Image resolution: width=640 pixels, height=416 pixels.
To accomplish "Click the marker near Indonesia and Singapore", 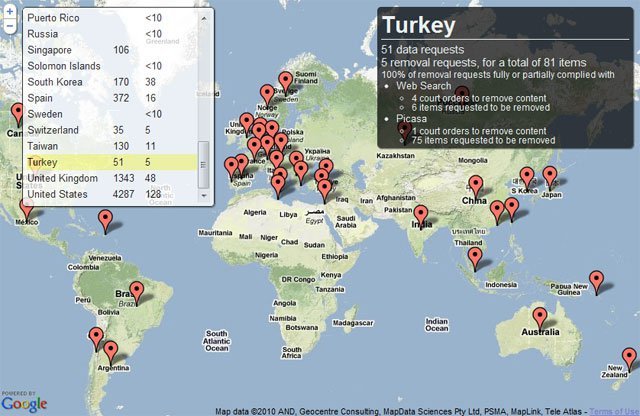I will click(476, 260).
